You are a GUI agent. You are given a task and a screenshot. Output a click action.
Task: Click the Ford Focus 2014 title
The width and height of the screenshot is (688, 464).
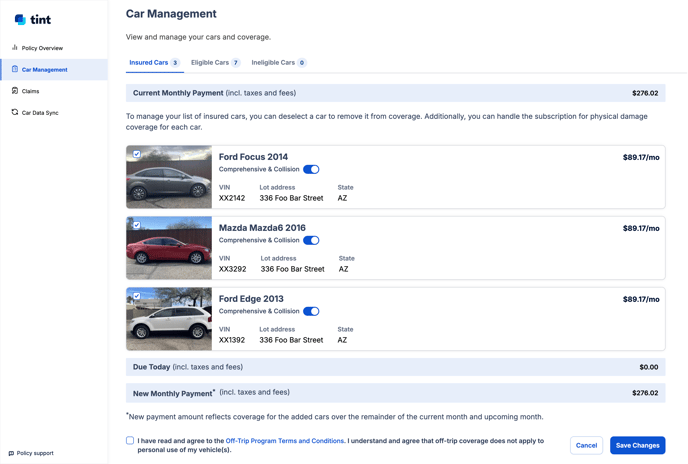click(x=253, y=157)
